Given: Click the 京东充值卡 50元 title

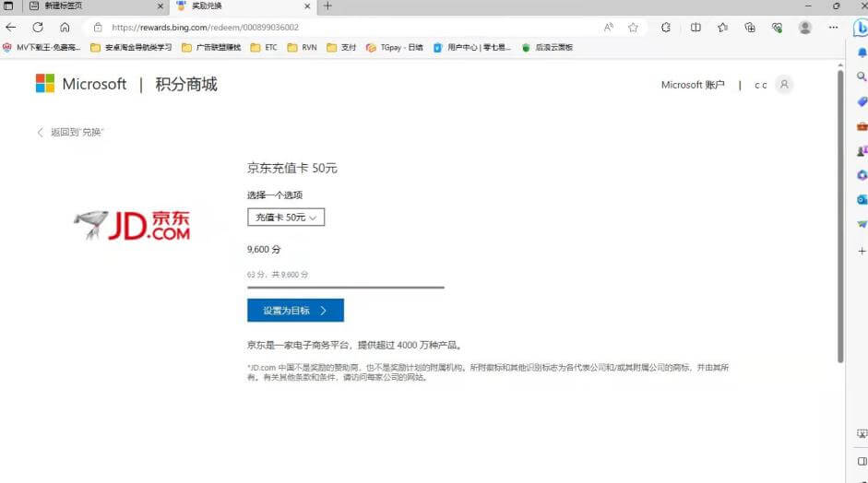Looking at the screenshot, I should 291,168.
